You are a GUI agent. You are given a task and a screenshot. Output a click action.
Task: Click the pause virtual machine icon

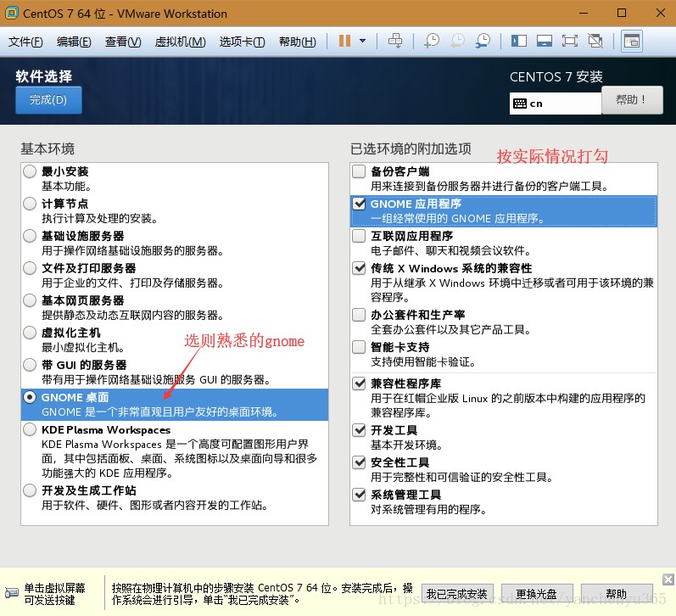tap(344, 41)
